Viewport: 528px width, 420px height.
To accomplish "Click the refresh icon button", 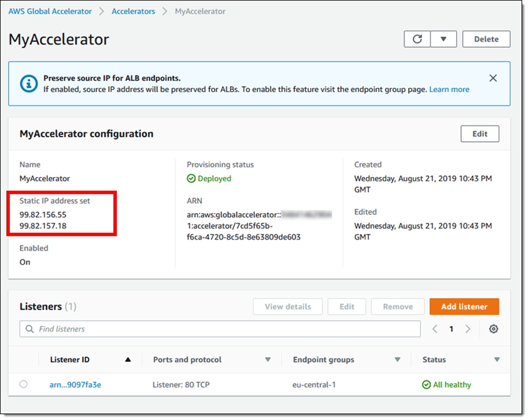I will pos(417,39).
